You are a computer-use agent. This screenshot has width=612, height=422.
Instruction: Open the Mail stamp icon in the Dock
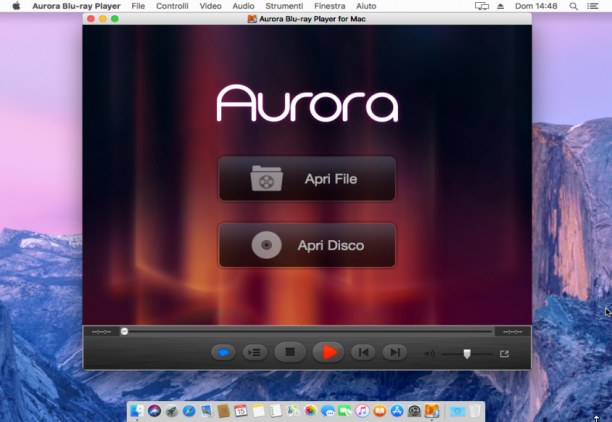206,411
